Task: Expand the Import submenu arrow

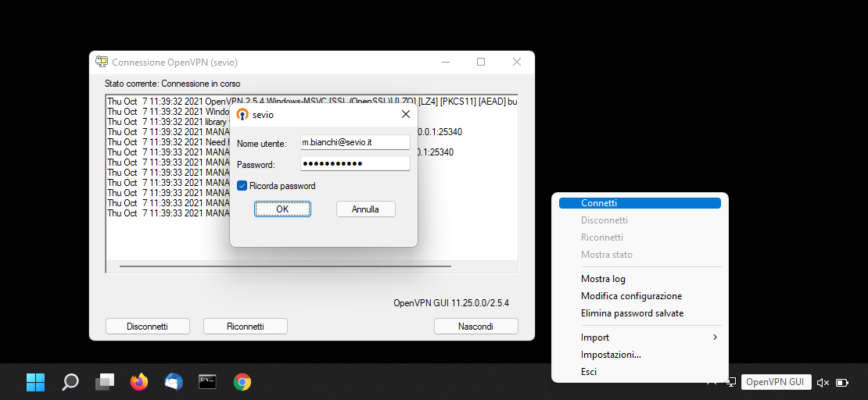Action: pyautogui.click(x=716, y=337)
